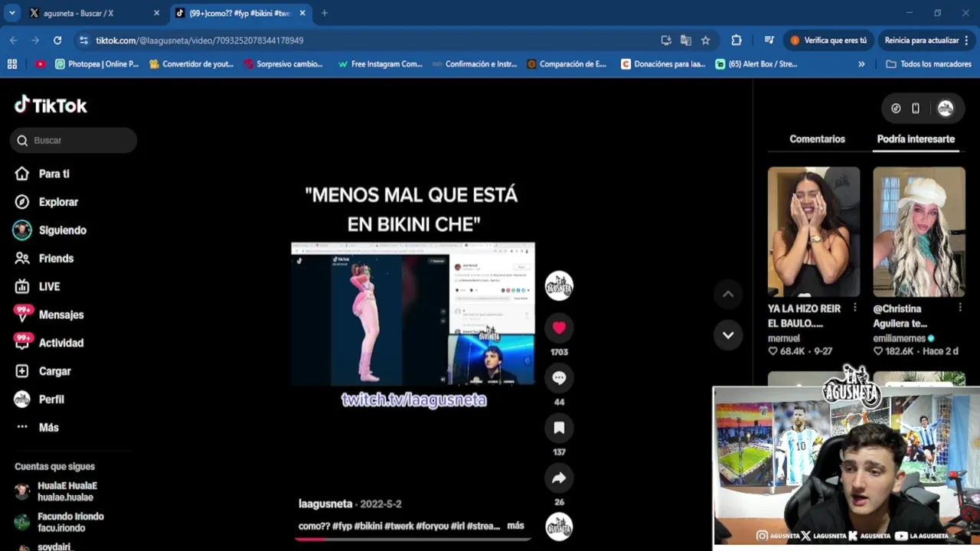Open the Free Instagram Com... bookmark
This screenshot has height=551, width=980.
[x=381, y=64]
